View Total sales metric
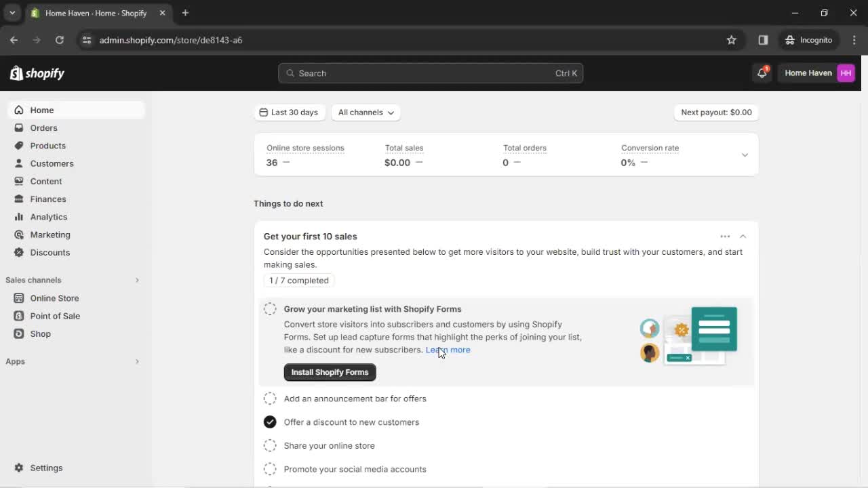 click(404, 155)
